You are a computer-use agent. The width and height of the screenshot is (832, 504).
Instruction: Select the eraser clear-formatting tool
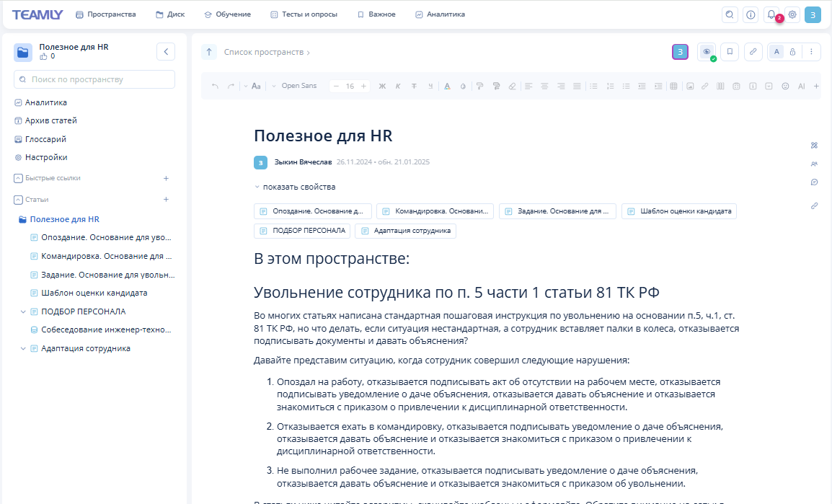tap(512, 86)
